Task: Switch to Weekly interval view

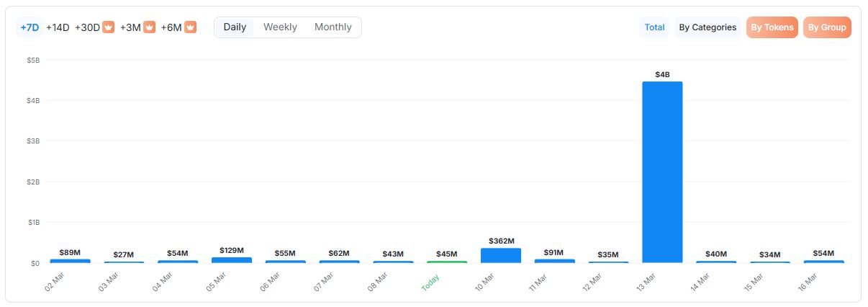Action: point(280,27)
